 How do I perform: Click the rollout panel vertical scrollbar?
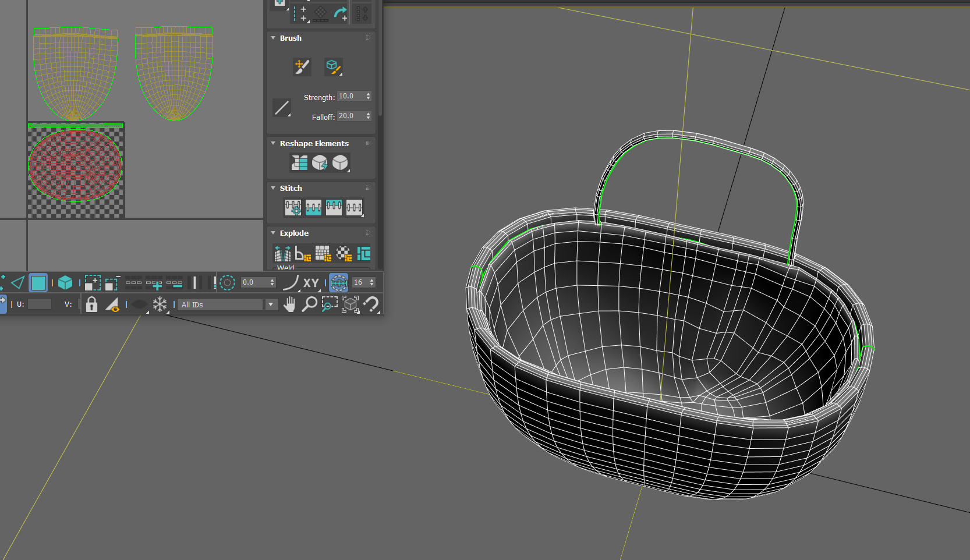(380, 58)
